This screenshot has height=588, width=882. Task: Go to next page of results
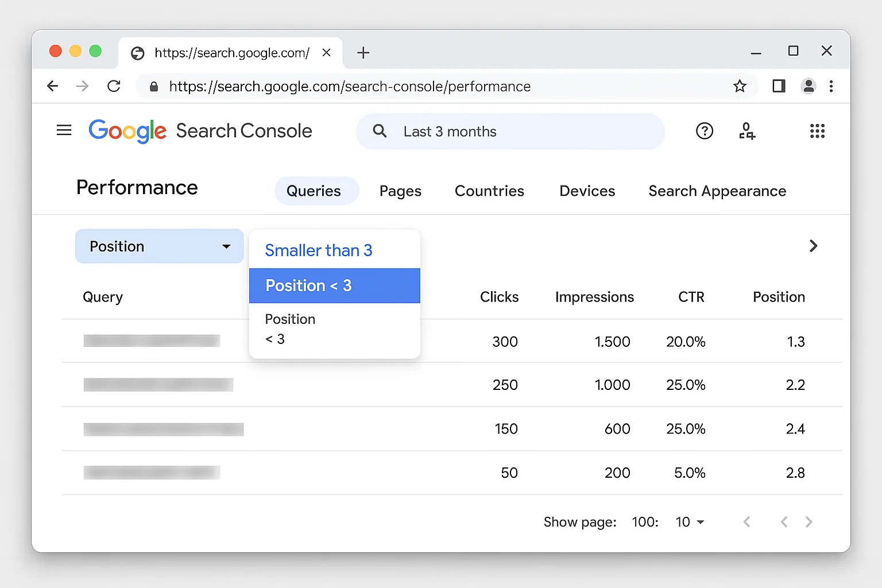808,522
